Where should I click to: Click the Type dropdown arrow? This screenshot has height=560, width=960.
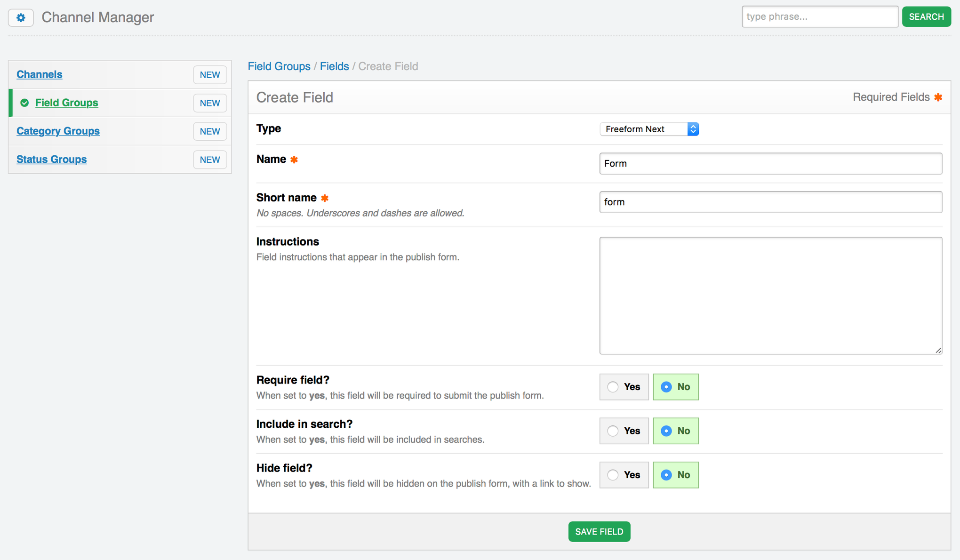coord(693,129)
